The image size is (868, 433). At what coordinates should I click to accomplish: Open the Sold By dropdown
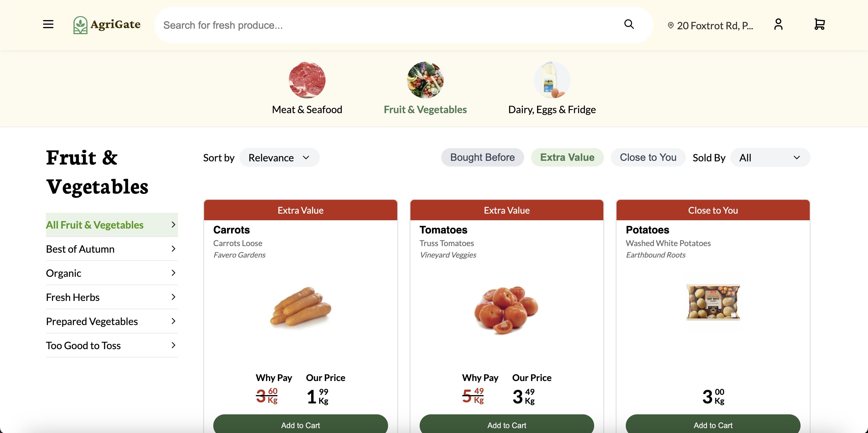(x=770, y=158)
